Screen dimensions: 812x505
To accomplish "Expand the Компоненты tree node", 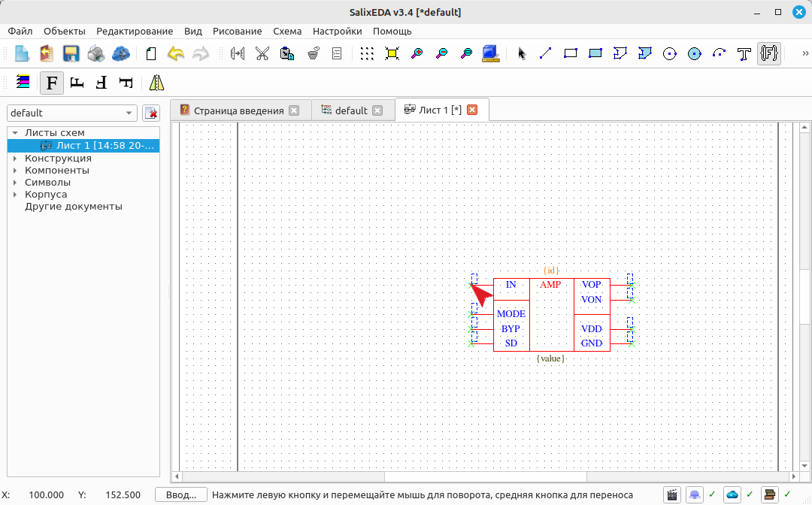I will (15, 171).
